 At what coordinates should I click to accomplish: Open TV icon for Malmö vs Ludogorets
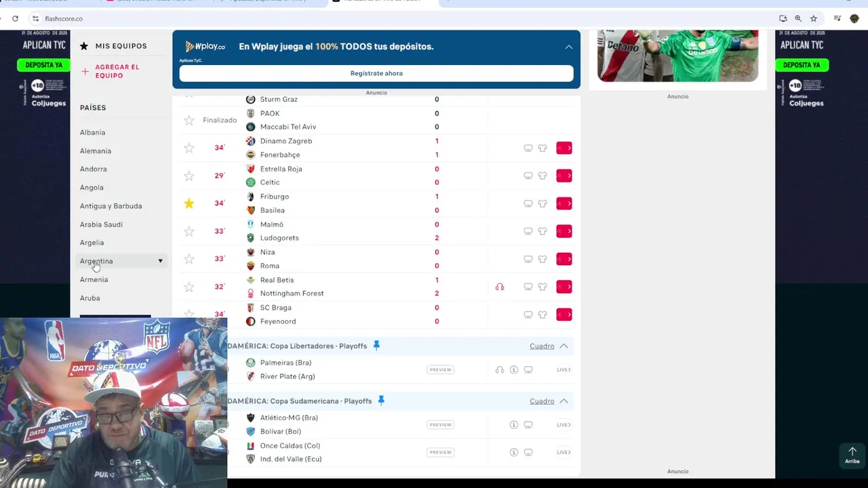(528, 231)
